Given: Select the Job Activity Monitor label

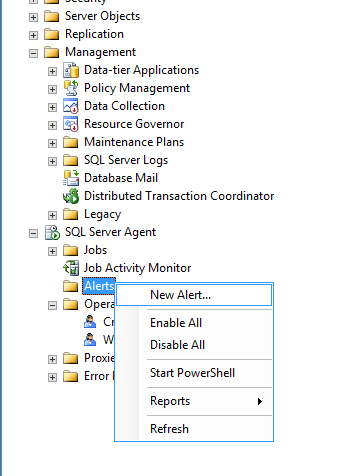Looking at the screenshot, I should pos(137,268).
